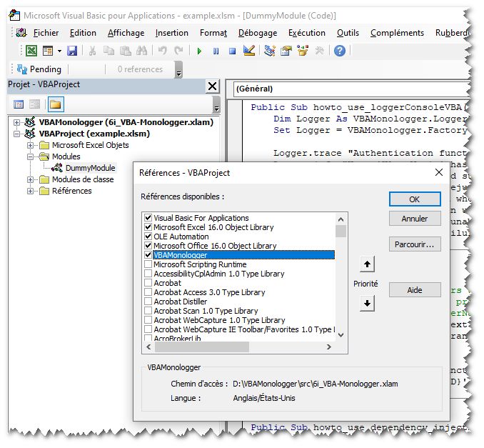This screenshot has width=484, height=448.
Task: Click the View Code icon in Project pane
Action: coord(19,104)
